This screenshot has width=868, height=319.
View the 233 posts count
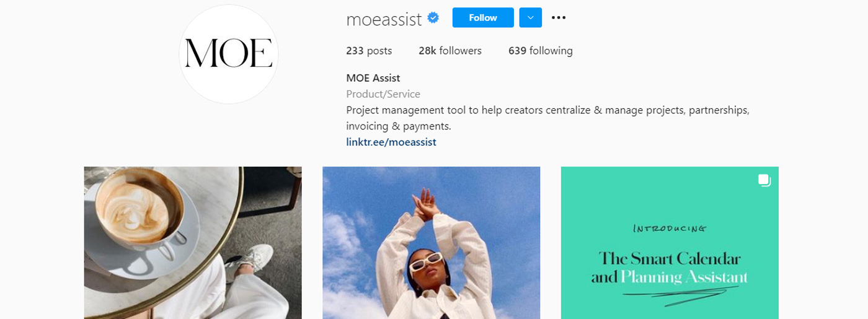[x=369, y=51]
